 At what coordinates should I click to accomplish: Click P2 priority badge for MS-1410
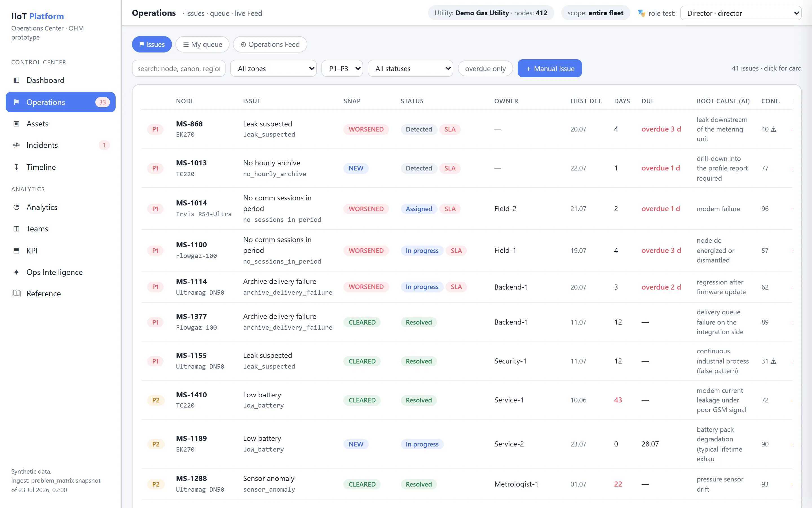pos(156,400)
